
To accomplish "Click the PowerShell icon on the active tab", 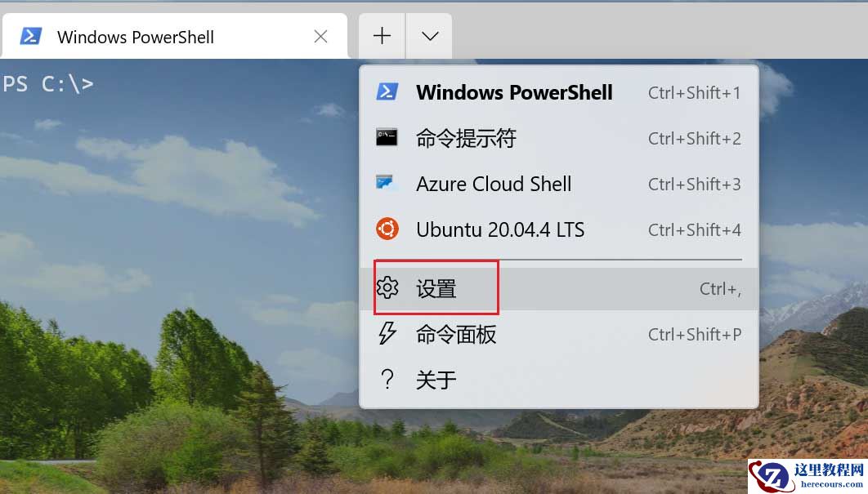I will [30, 36].
